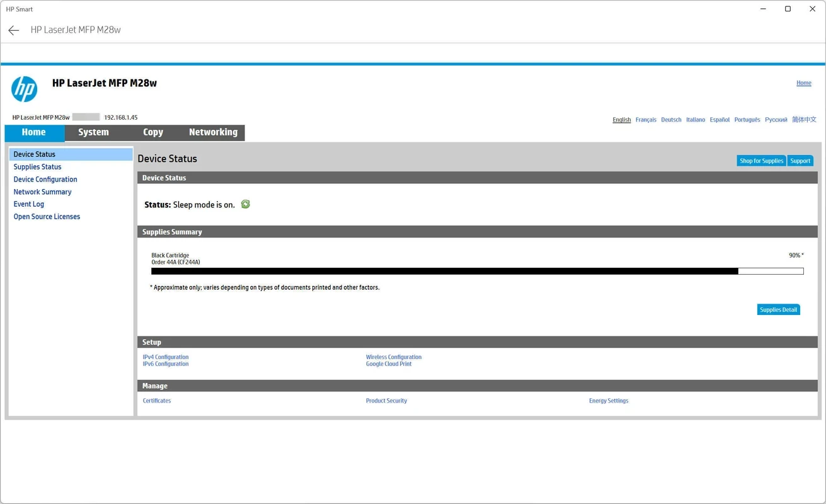Screen dimensions: 826x504
Task: Switch language to Français
Action: coord(646,120)
